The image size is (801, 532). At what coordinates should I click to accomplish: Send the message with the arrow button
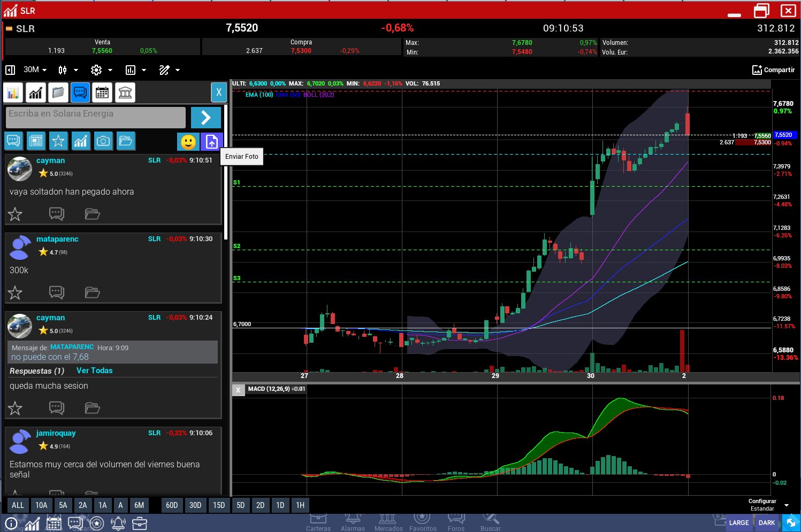click(x=205, y=118)
